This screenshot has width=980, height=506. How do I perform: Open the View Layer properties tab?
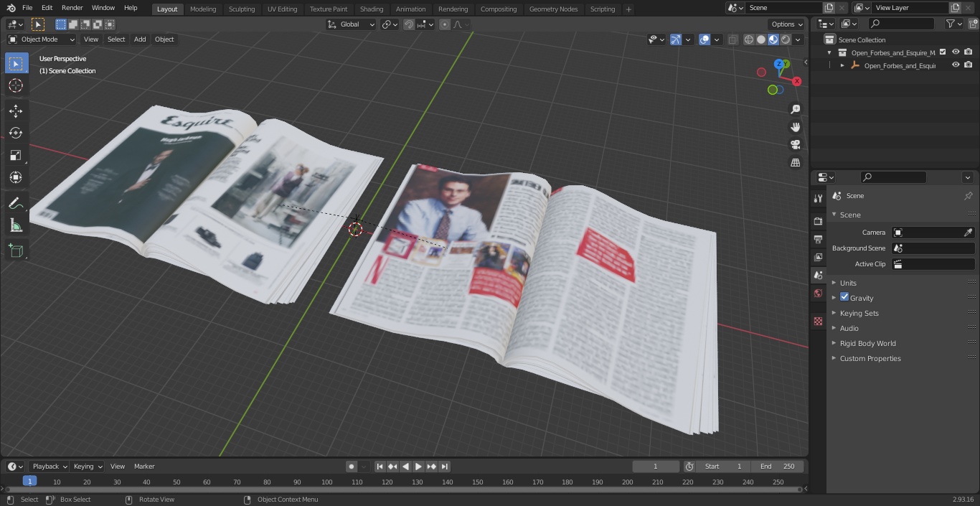click(x=818, y=257)
